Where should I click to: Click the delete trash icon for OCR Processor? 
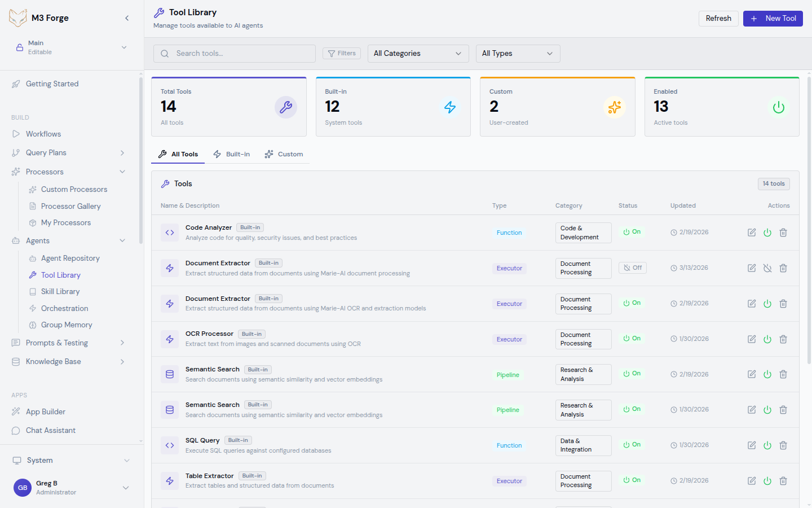coord(783,339)
